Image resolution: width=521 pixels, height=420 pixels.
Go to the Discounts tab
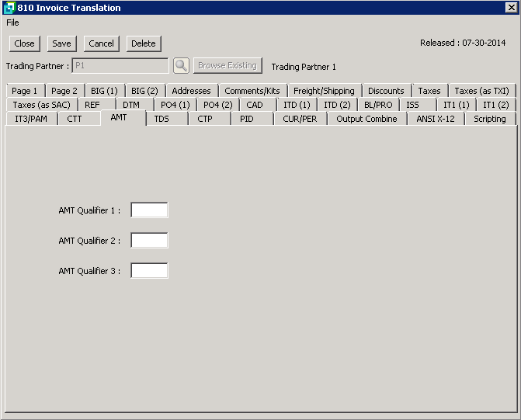tap(386, 91)
